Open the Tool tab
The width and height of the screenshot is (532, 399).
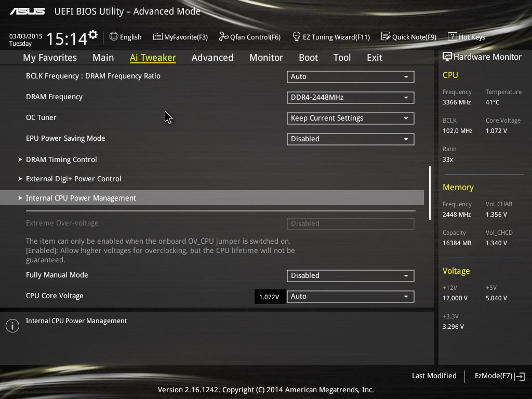pyautogui.click(x=342, y=58)
